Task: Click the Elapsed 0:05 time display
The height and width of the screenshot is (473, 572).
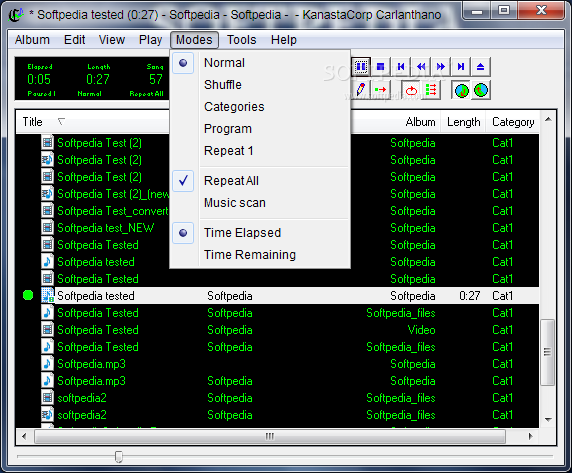Action: 39,79
